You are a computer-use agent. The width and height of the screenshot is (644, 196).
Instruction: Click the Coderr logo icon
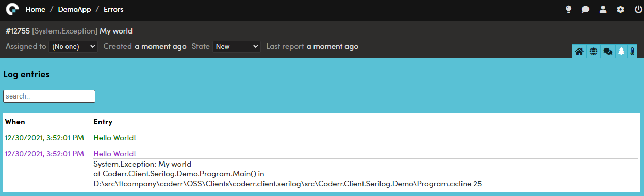[12, 10]
